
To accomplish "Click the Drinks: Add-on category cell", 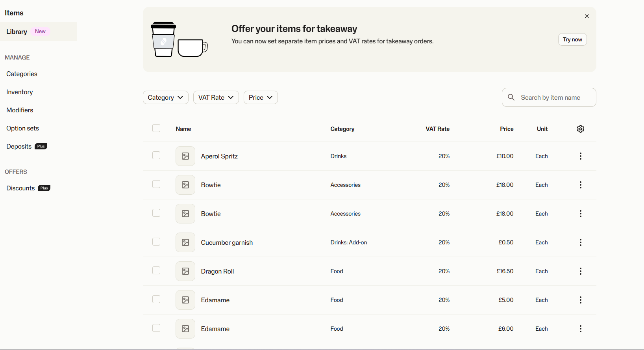I will (x=349, y=242).
